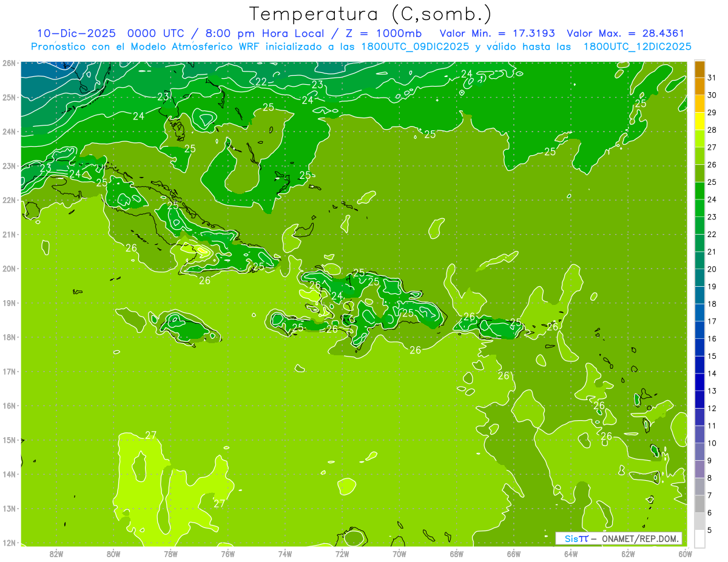
Task: Click the '78W' longitude axis label
Action: pos(170,554)
